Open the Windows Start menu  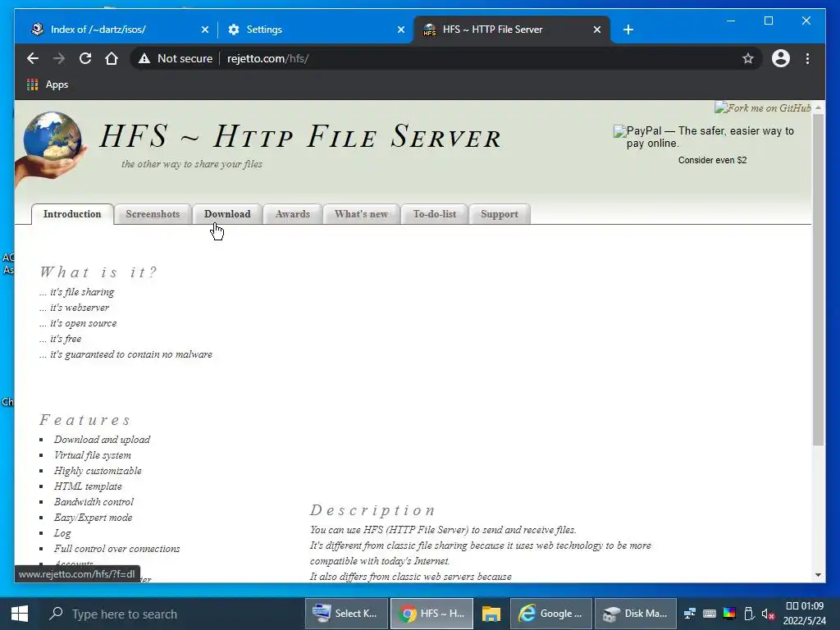point(20,614)
